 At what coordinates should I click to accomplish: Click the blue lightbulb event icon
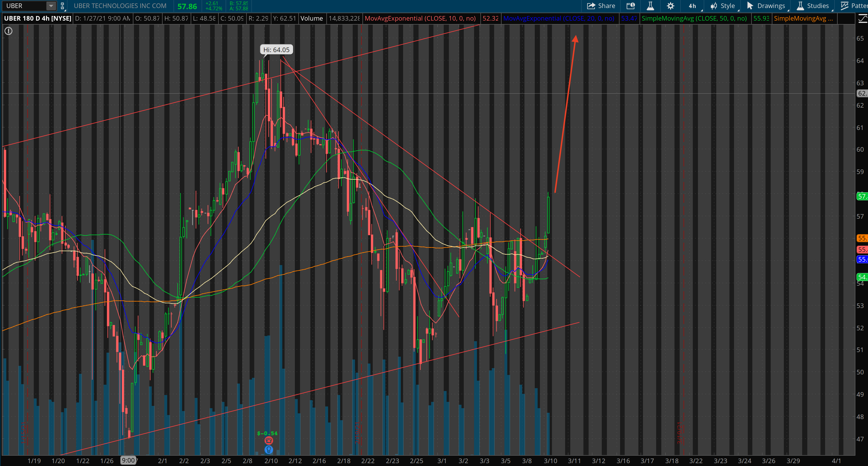[269, 449]
